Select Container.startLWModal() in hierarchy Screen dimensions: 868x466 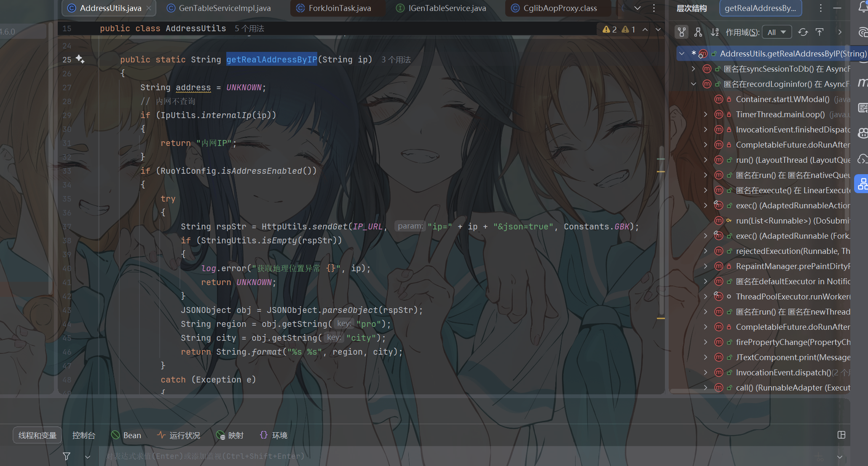coord(782,99)
